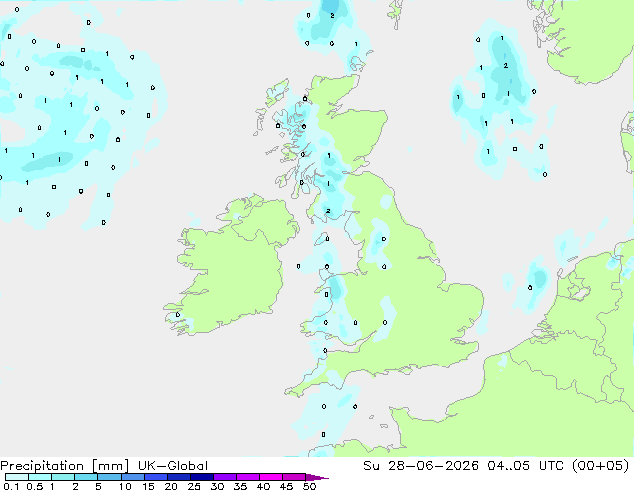
Task: Select the 10–15 mm legend swatch
Action: tap(133, 477)
